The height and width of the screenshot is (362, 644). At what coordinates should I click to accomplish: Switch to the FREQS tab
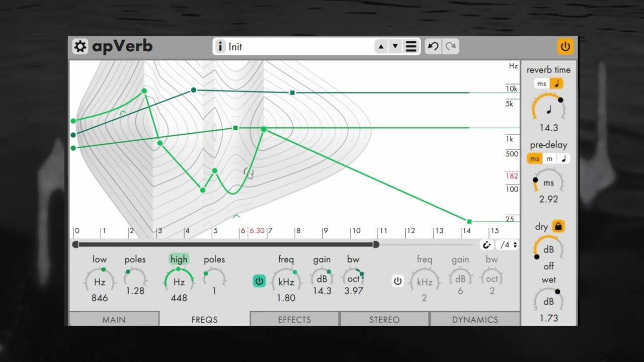[204, 319]
